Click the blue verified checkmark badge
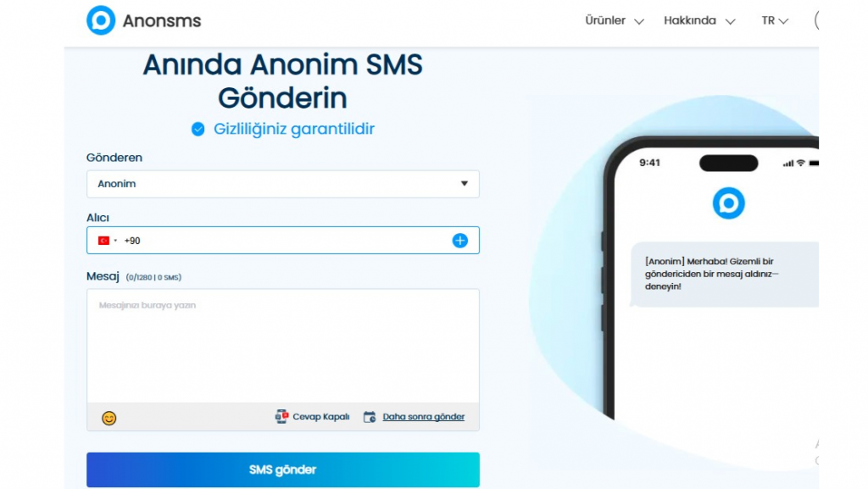868x489 pixels. pos(198,129)
